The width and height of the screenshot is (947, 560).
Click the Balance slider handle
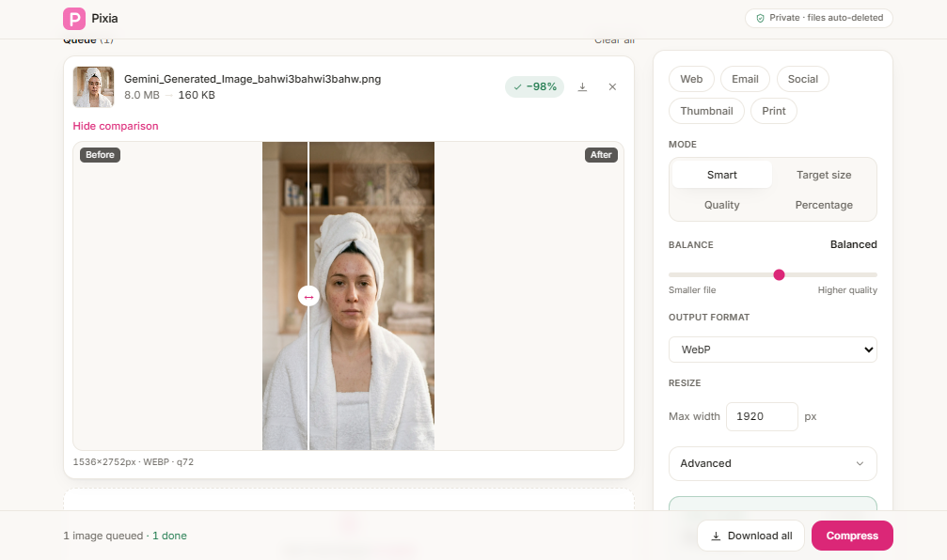(x=779, y=274)
